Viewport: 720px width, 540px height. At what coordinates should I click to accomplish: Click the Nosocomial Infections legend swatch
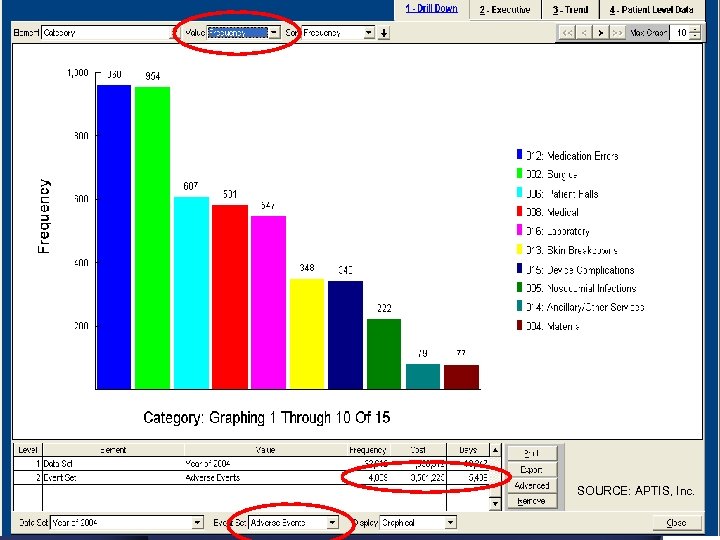click(x=519, y=287)
